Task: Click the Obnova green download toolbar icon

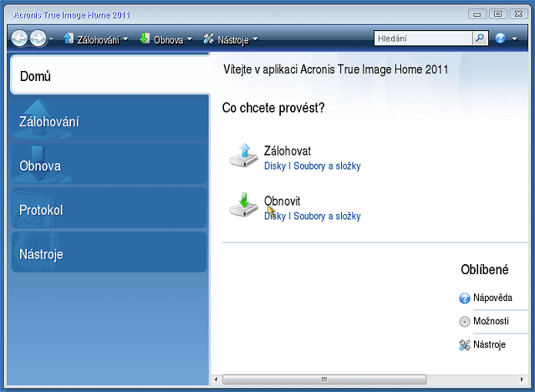Action: pos(145,38)
